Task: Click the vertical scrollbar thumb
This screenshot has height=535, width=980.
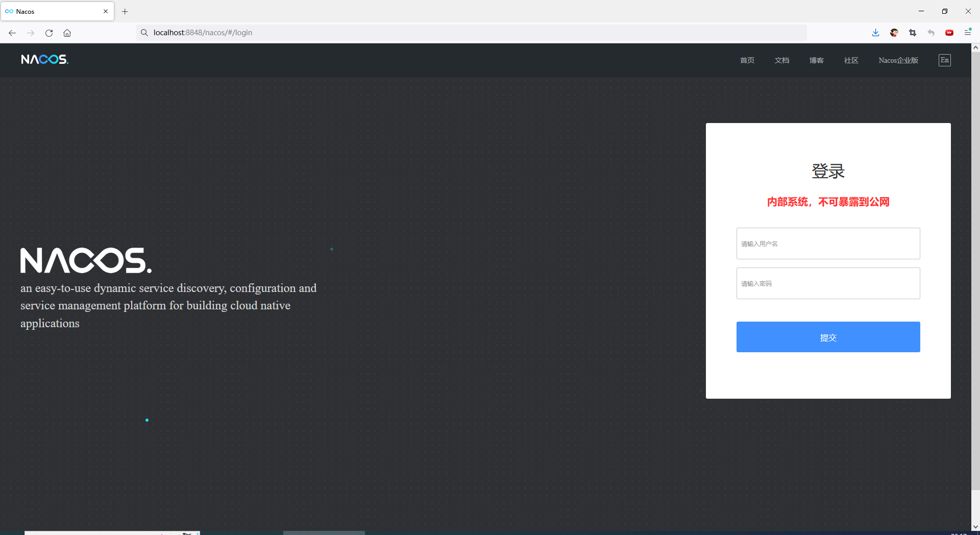Action: (975, 271)
